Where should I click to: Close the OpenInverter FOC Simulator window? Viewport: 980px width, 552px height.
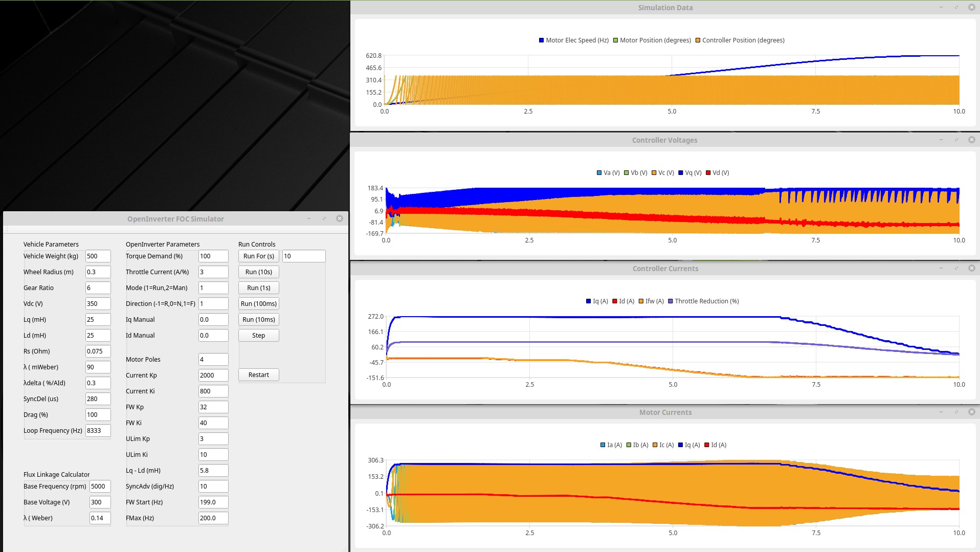339,218
